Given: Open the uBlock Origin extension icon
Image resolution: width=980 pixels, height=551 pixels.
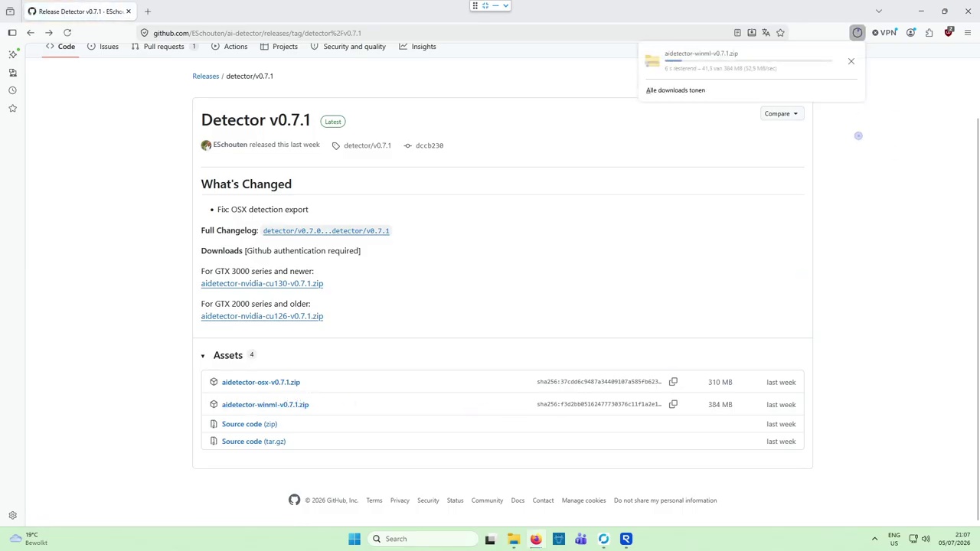Looking at the screenshot, I should tap(949, 33).
